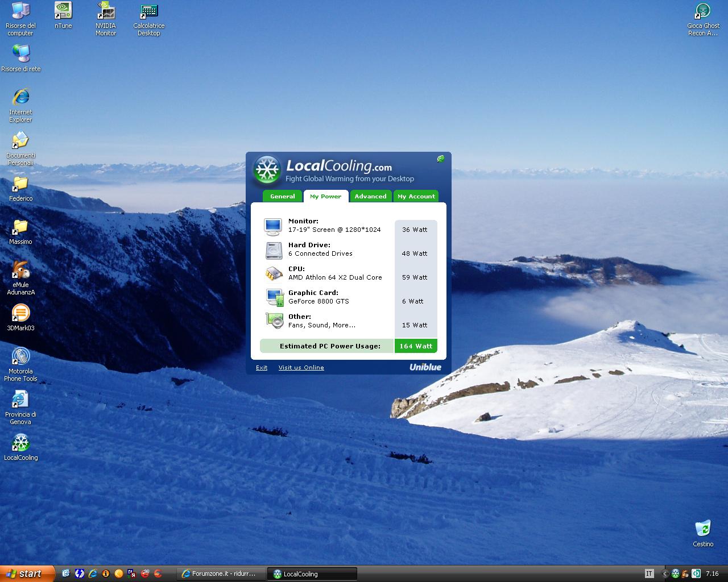Click the LocalCooling desktop shortcut

20,447
